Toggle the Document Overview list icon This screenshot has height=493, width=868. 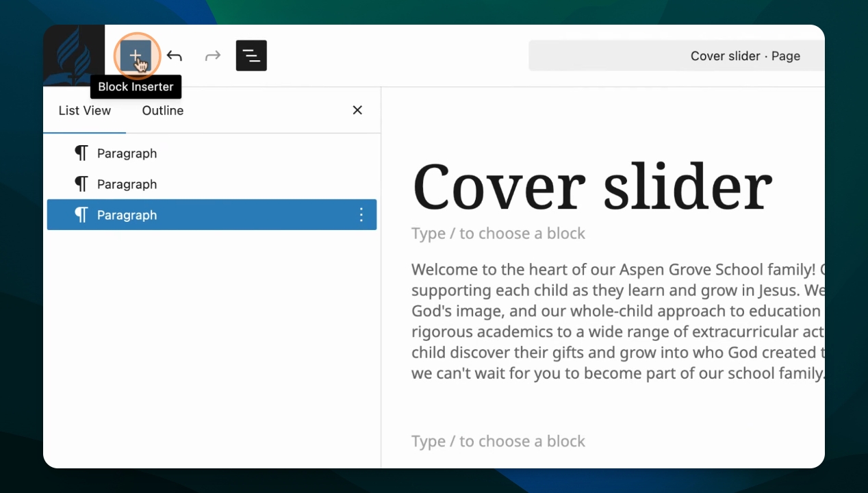click(x=251, y=55)
